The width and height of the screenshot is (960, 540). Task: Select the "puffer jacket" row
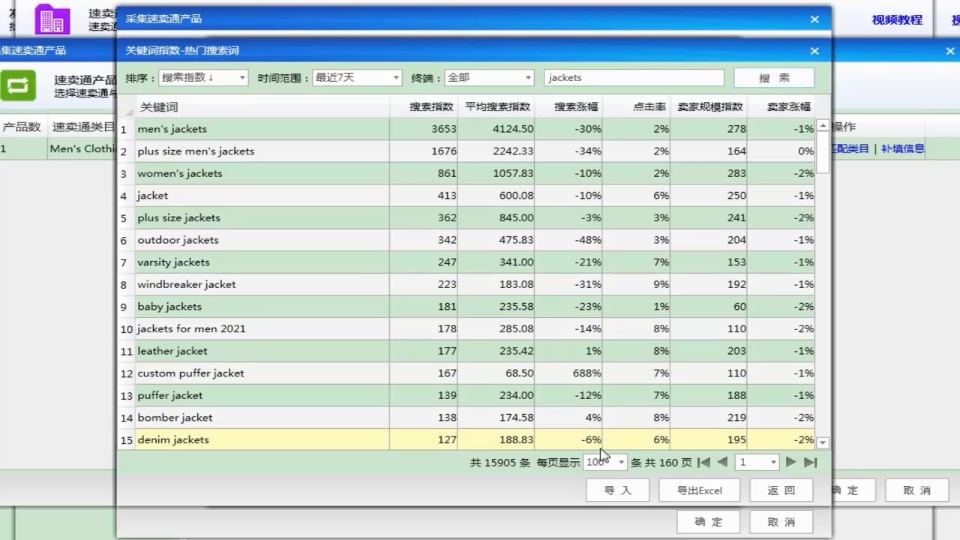point(467,396)
